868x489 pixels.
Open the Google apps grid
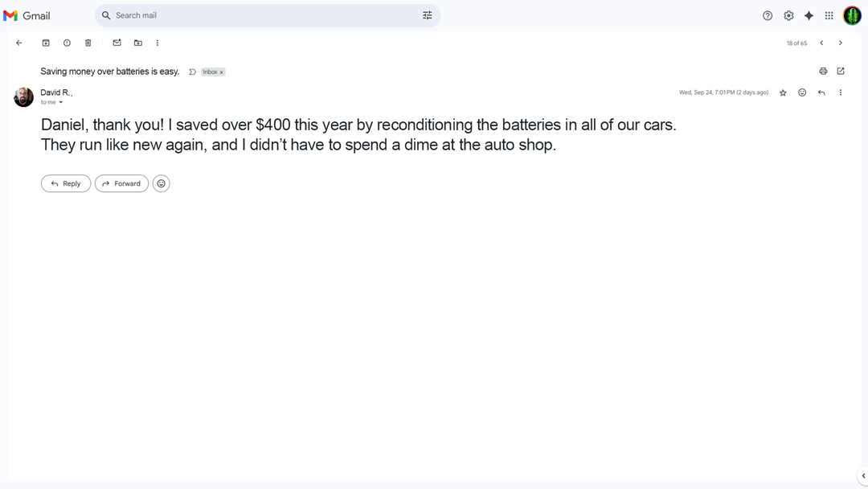[x=829, y=15]
